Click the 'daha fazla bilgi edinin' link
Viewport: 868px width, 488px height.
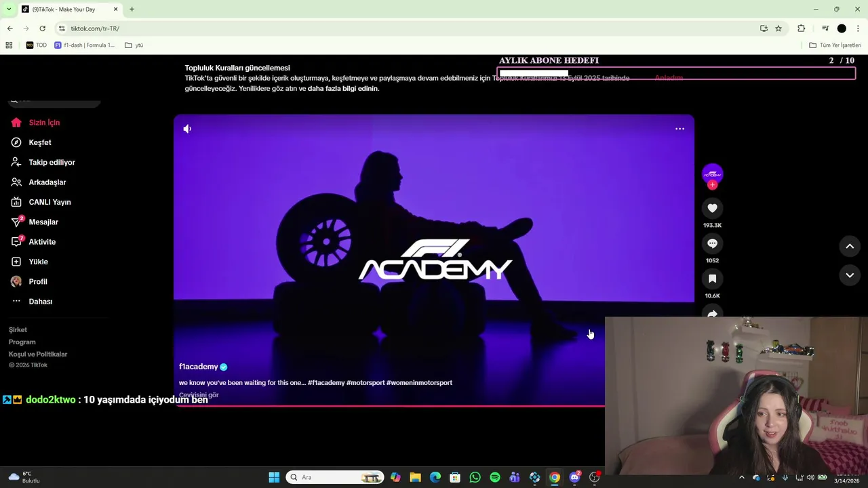tap(343, 89)
